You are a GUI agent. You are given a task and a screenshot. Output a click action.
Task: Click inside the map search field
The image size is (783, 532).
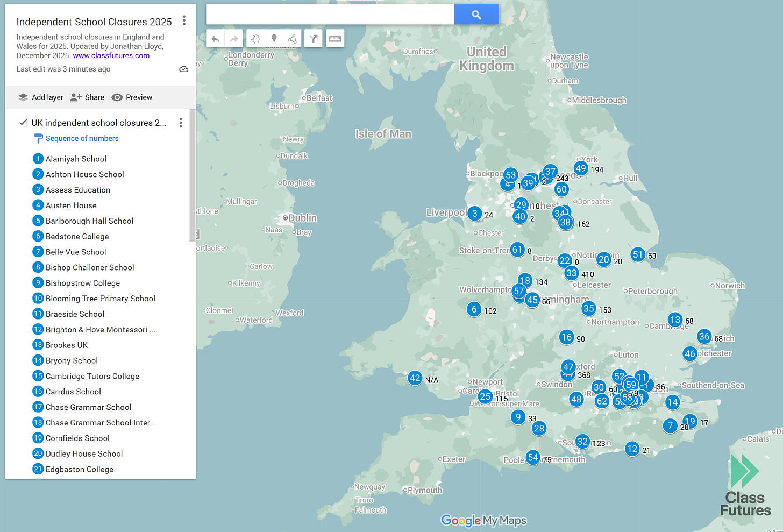point(330,14)
